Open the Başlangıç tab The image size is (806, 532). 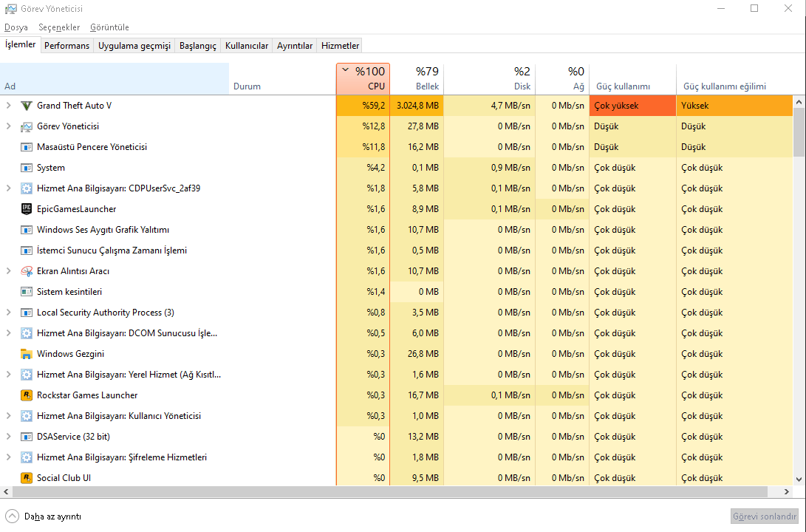click(198, 46)
